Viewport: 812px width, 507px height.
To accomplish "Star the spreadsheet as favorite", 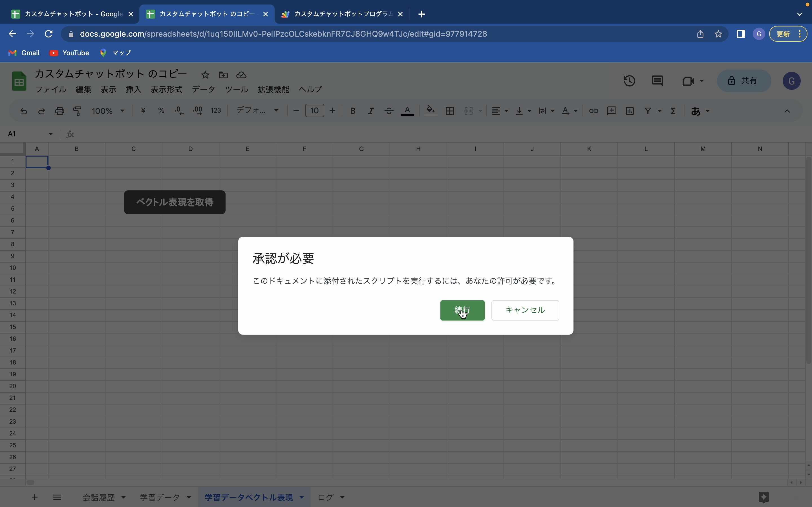I will 205,75.
